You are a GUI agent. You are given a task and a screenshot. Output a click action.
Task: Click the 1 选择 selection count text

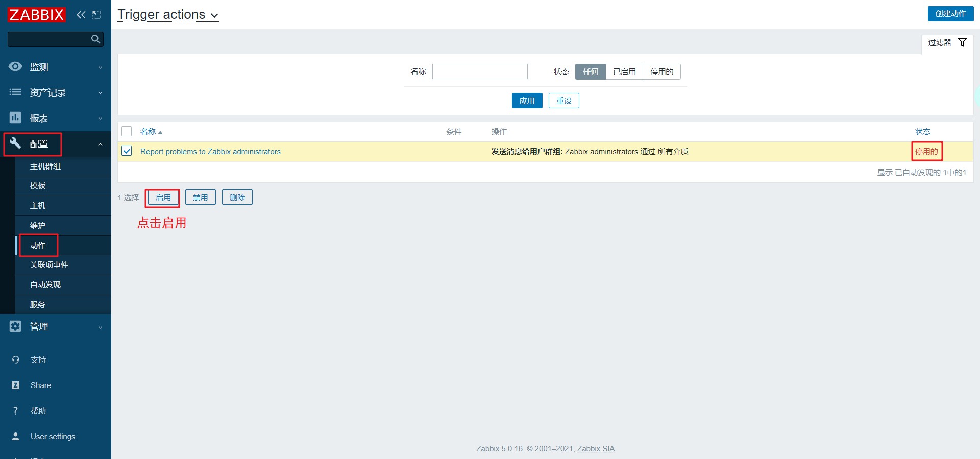(x=129, y=198)
